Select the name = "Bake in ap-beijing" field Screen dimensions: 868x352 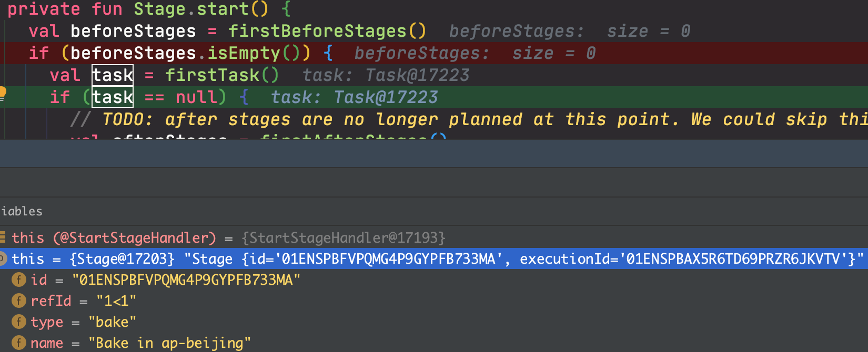point(140,343)
